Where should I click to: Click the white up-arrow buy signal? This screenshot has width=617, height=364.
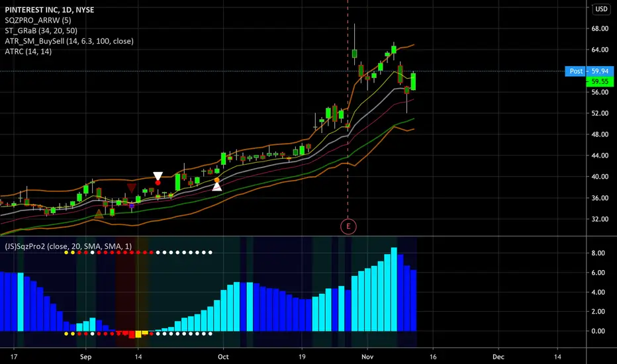[x=217, y=187]
